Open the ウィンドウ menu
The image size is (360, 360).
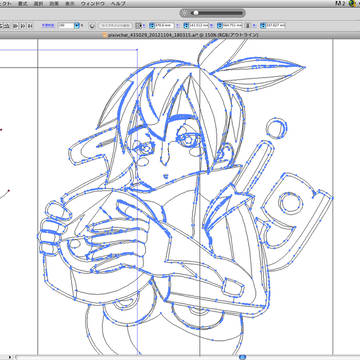[x=92, y=4]
